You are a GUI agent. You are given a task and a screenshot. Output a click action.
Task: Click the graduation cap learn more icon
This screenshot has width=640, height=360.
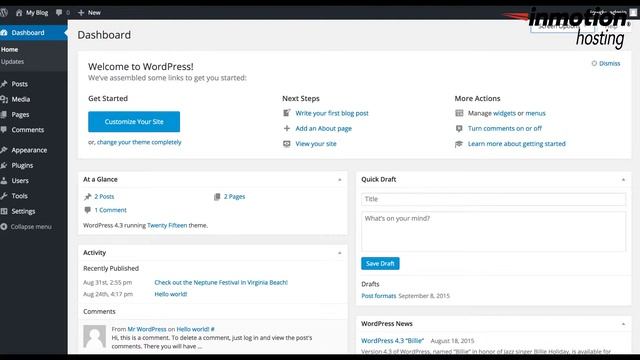coord(459,144)
